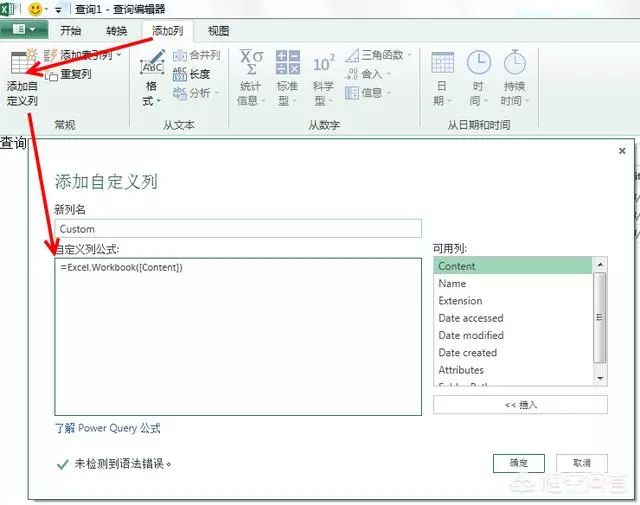Open the Standard (标准型) arithmetic icon
This screenshot has height=505, width=640.
click(288, 62)
